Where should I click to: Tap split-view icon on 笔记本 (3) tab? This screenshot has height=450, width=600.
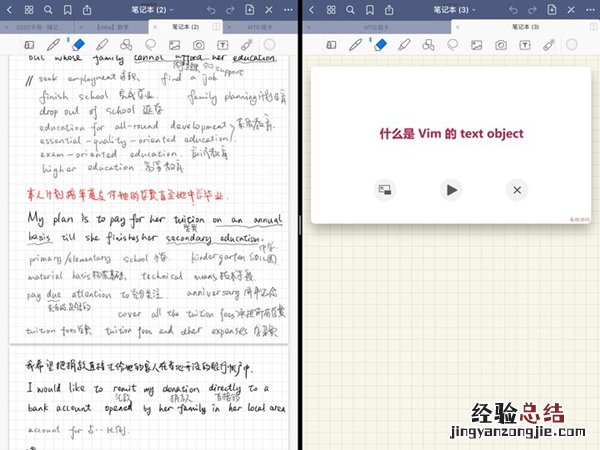click(593, 27)
